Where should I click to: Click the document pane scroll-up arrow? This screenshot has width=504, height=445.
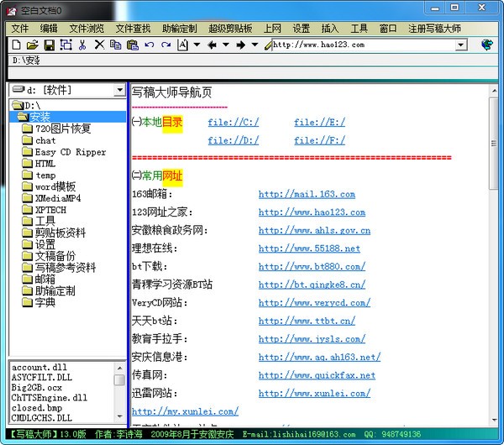[x=494, y=91]
